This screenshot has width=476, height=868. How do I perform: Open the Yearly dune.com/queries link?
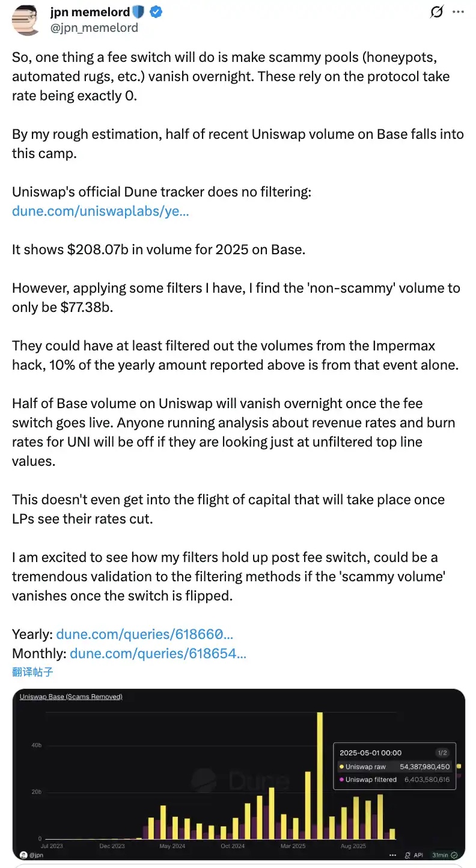(x=145, y=634)
